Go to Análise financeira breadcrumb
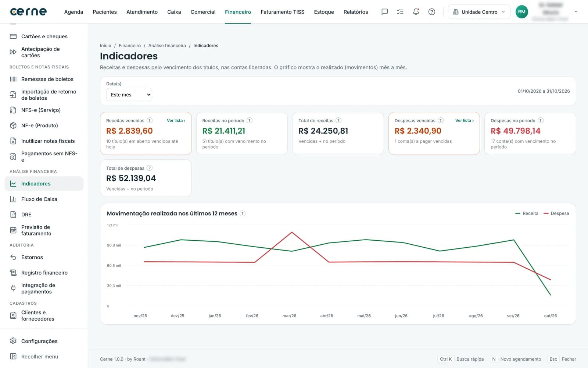This screenshot has width=588, height=368. [x=167, y=46]
